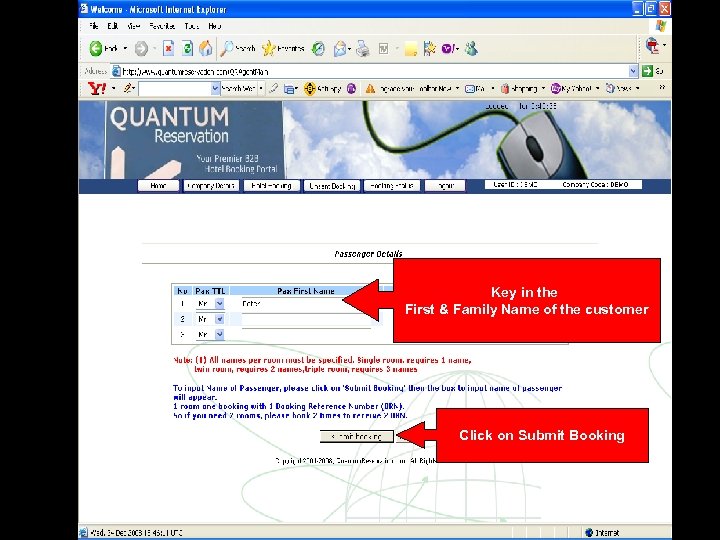Open the Favorites menu

tap(162, 26)
